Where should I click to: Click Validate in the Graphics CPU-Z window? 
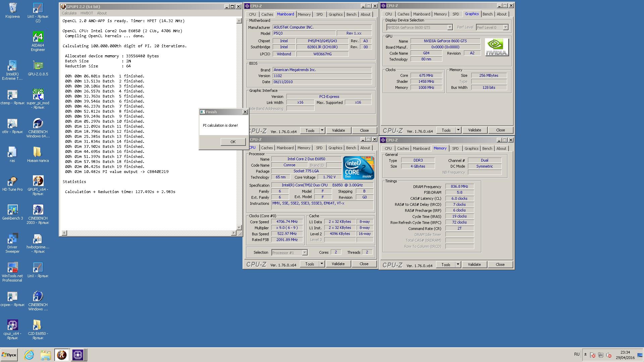(474, 130)
